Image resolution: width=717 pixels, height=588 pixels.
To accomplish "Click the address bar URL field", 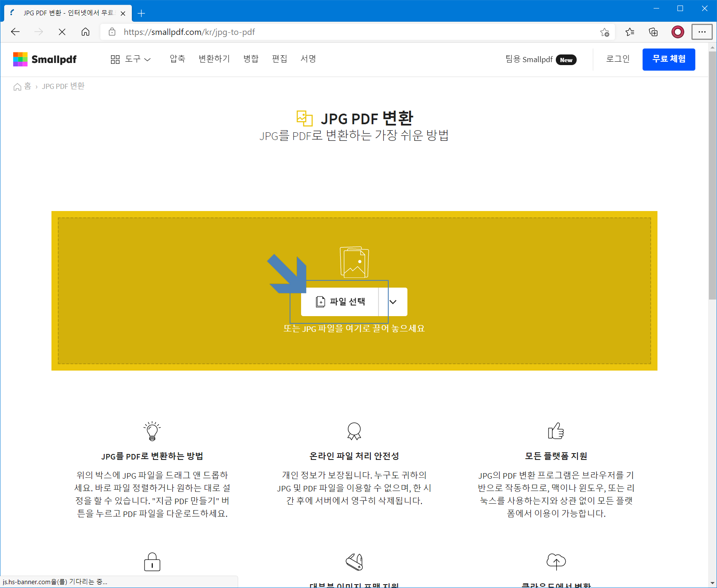I will click(357, 32).
